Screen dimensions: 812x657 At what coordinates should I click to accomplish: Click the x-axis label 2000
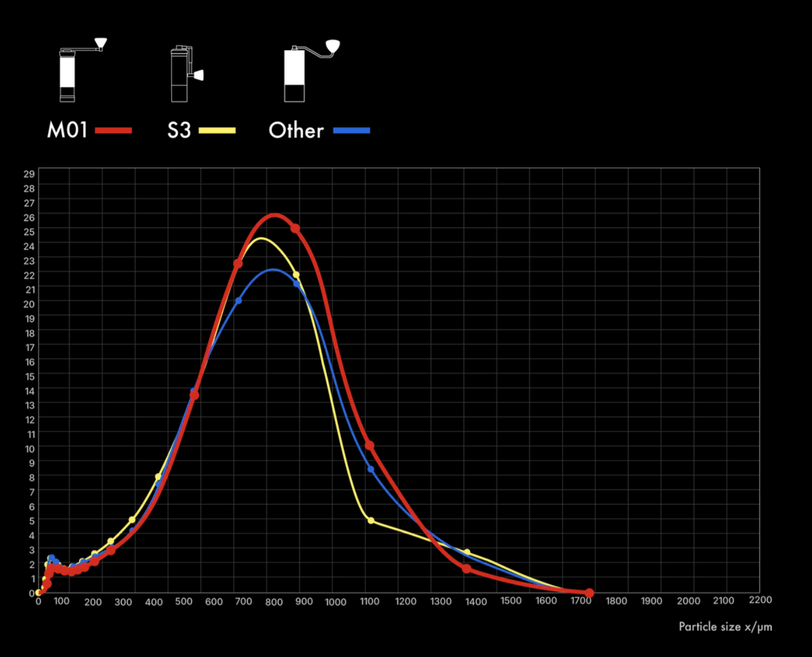point(689,601)
